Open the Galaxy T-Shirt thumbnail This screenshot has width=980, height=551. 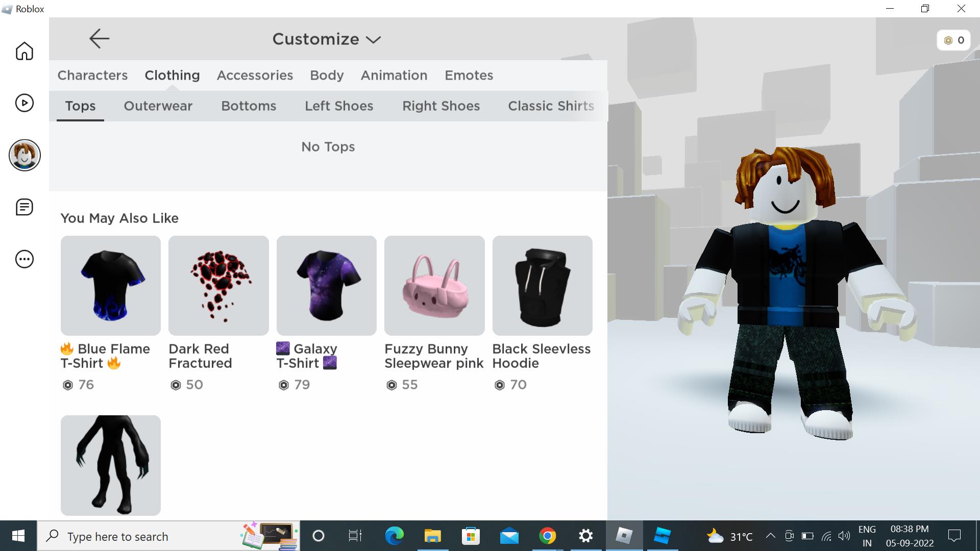tap(327, 286)
